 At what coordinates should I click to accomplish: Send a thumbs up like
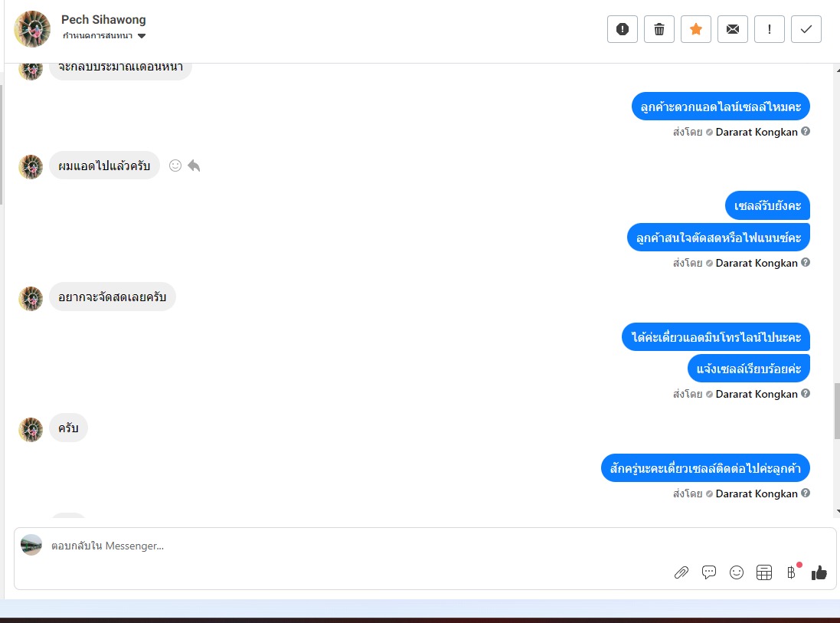click(x=819, y=572)
